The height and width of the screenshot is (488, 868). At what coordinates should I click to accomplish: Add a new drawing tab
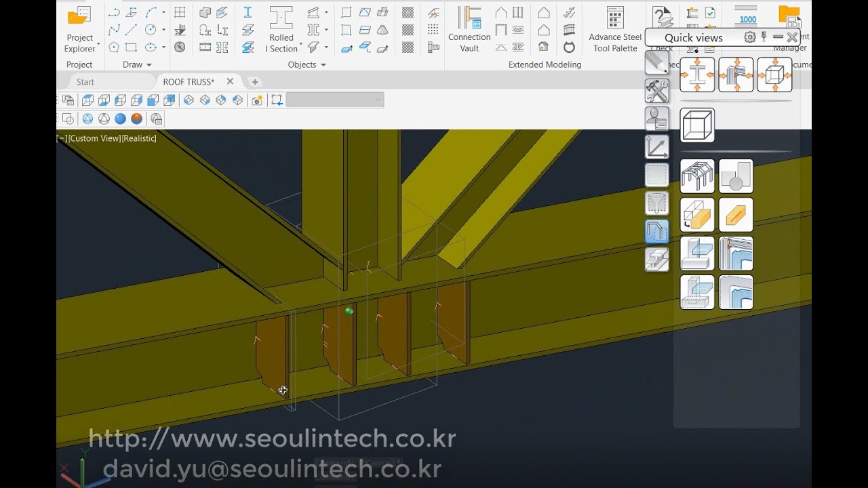(255, 81)
